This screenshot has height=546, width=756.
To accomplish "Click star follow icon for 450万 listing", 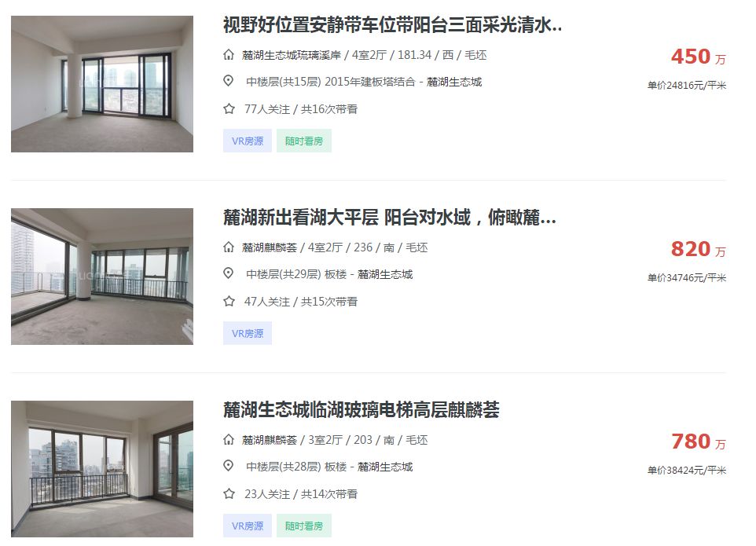I will tap(229, 109).
